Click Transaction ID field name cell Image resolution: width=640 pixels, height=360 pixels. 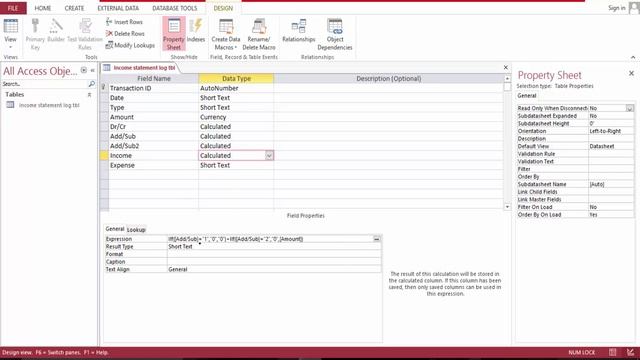tap(153, 88)
